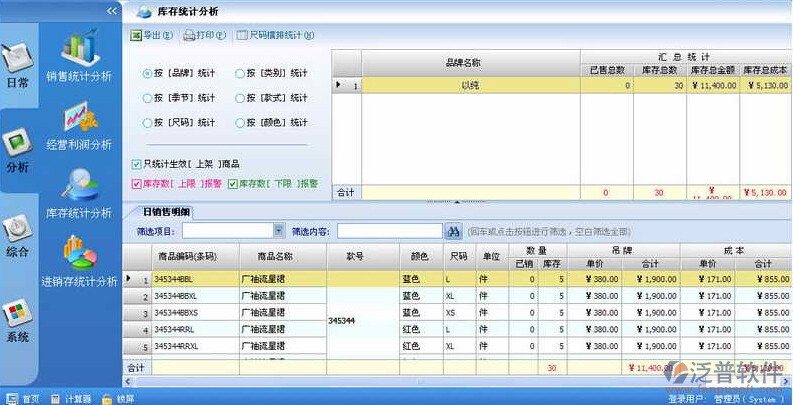Screen dimensions: 793x405
Task: Open the 系统 system module icon
Action: click(x=17, y=320)
